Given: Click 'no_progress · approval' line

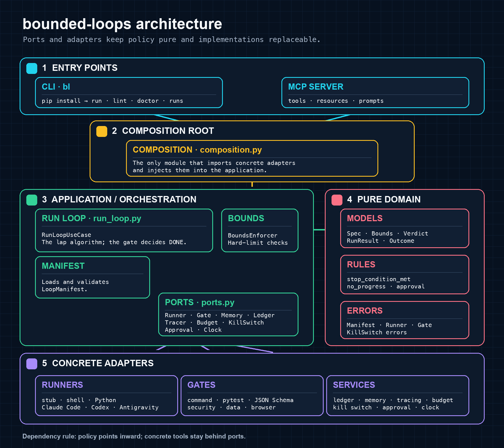Looking at the screenshot, I should pos(386,286).
